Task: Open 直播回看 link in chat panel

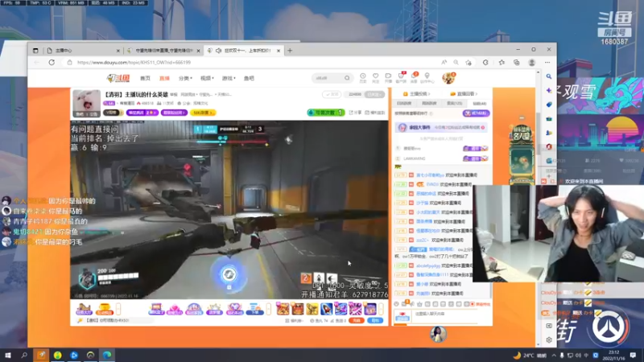Action: coord(464,94)
